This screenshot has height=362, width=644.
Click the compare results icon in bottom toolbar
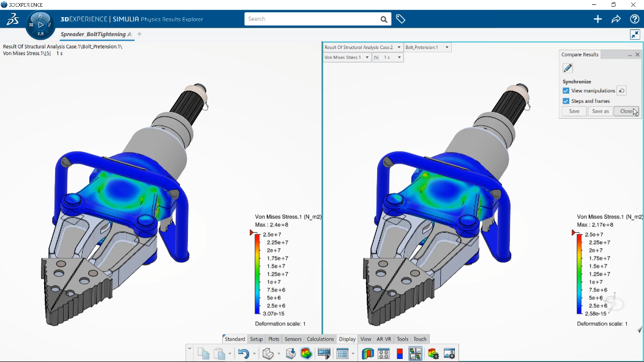coord(415,353)
